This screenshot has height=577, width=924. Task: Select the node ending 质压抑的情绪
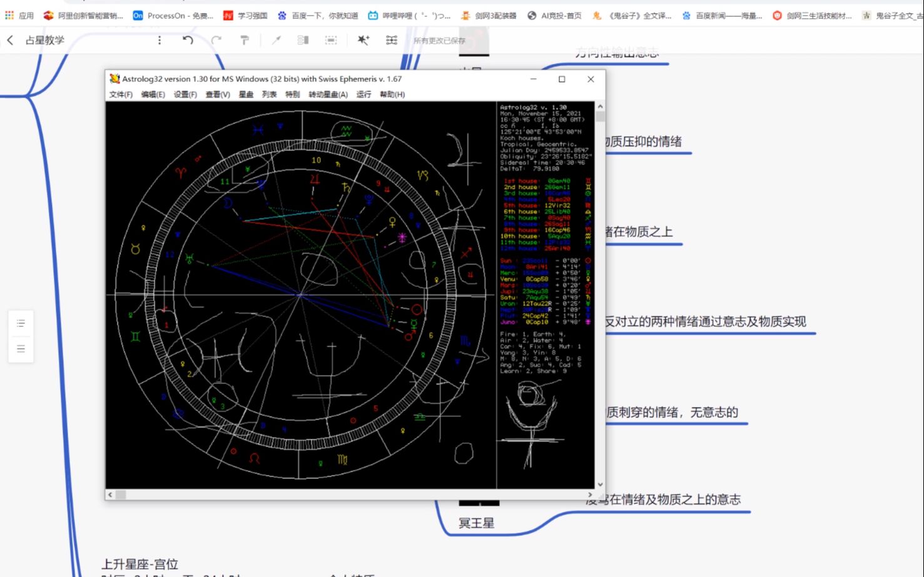pos(644,142)
